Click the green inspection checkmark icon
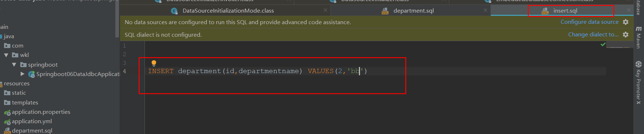The height and width of the screenshot is (134, 644). pyautogui.click(x=603, y=45)
